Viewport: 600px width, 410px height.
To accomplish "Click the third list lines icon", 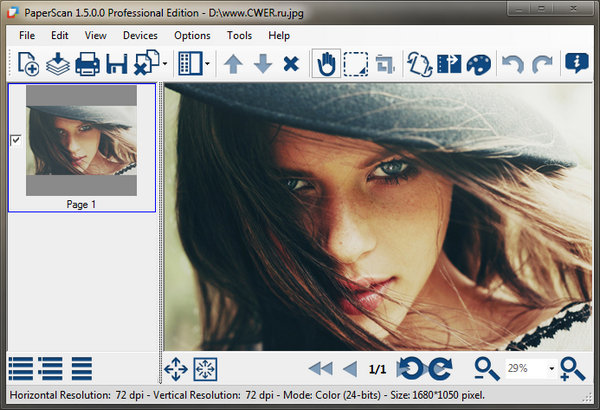I will (82, 369).
